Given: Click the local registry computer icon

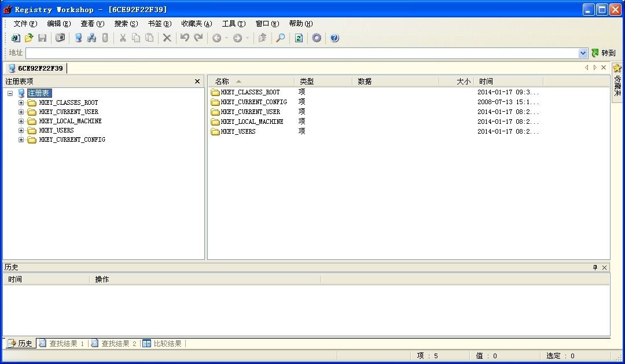Looking at the screenshot, I should (x=79, y=38).
